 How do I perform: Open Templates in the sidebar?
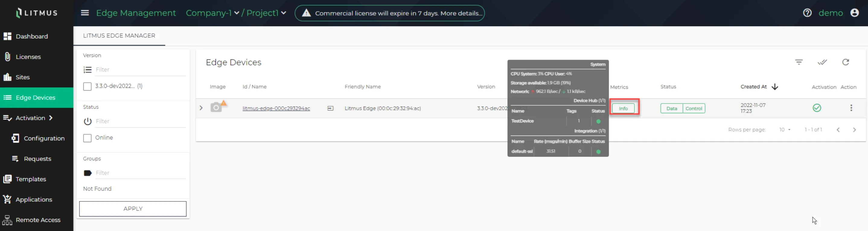tap(37, 179)
